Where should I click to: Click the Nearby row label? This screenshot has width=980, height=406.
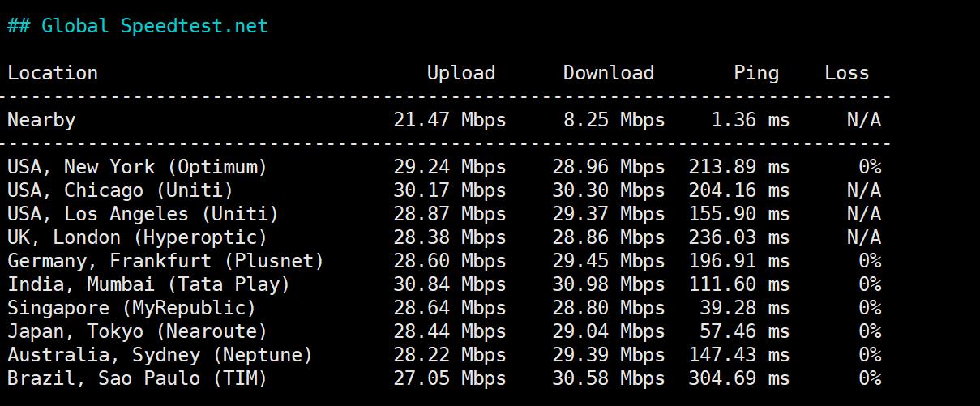click(x=41, y=120)
